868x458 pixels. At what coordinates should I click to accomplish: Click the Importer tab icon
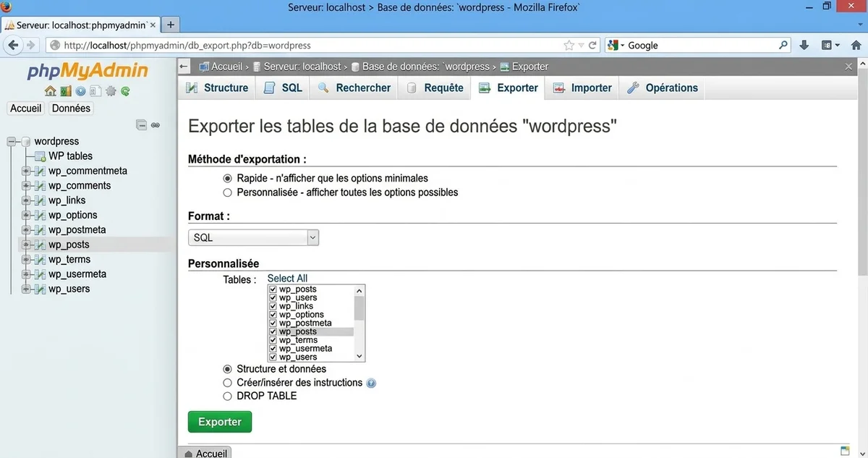pos(558,87)
